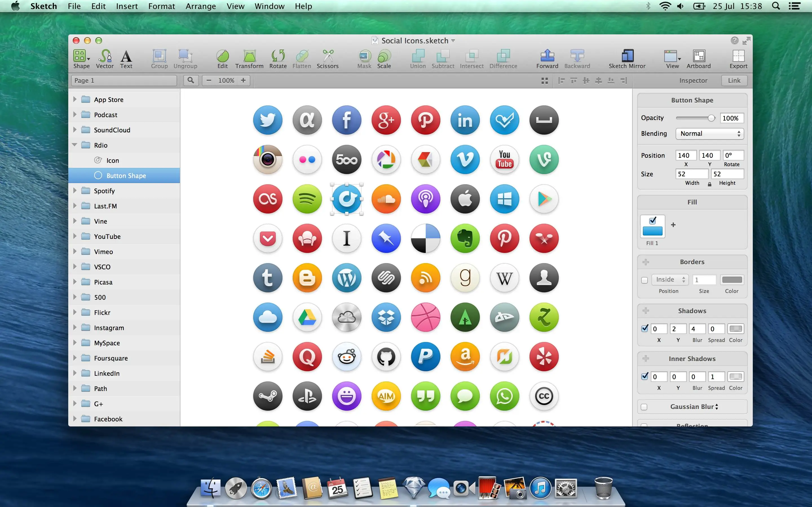Open the Sketch Mirror tool
This screenshot has width=812, height=507.
pyautogui.click(x=627, y=59)
